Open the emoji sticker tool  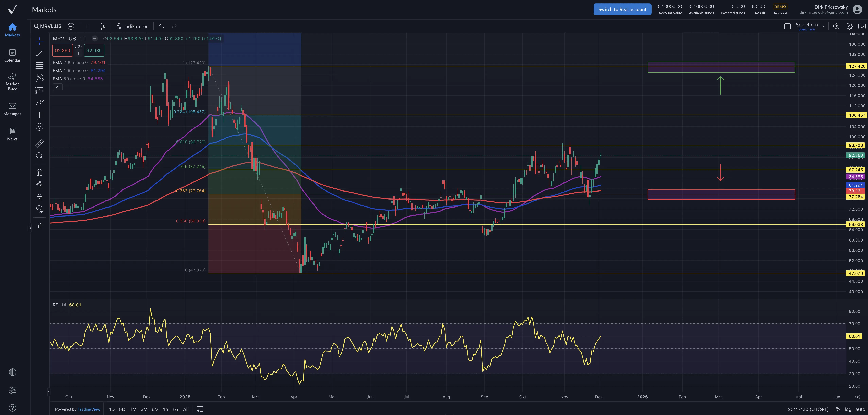point(39,127)
